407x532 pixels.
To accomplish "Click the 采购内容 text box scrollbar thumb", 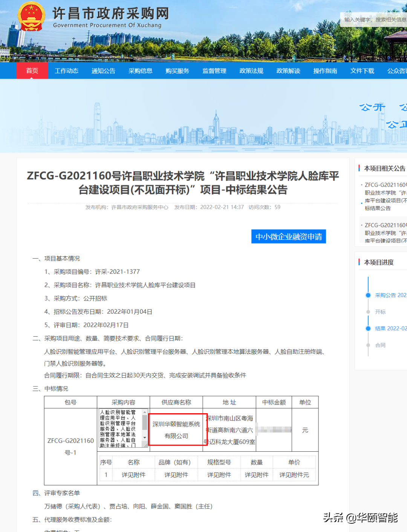I will [x=145, y=423].
